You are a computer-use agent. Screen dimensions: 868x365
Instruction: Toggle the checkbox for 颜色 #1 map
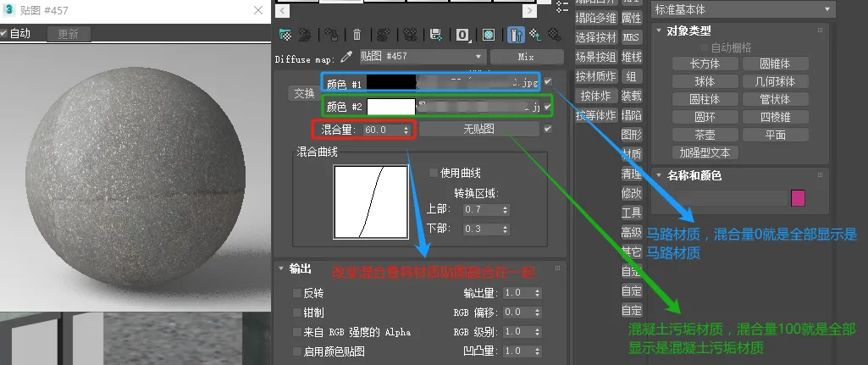(548, 81)
